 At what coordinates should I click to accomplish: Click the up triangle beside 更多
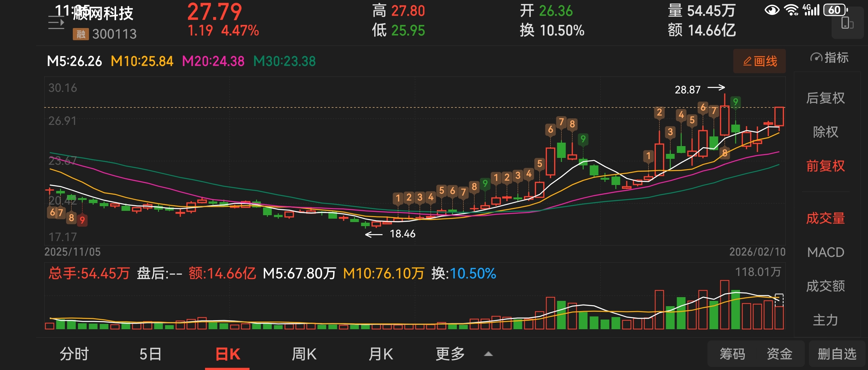pyautogui.click(x=488, y=354)
